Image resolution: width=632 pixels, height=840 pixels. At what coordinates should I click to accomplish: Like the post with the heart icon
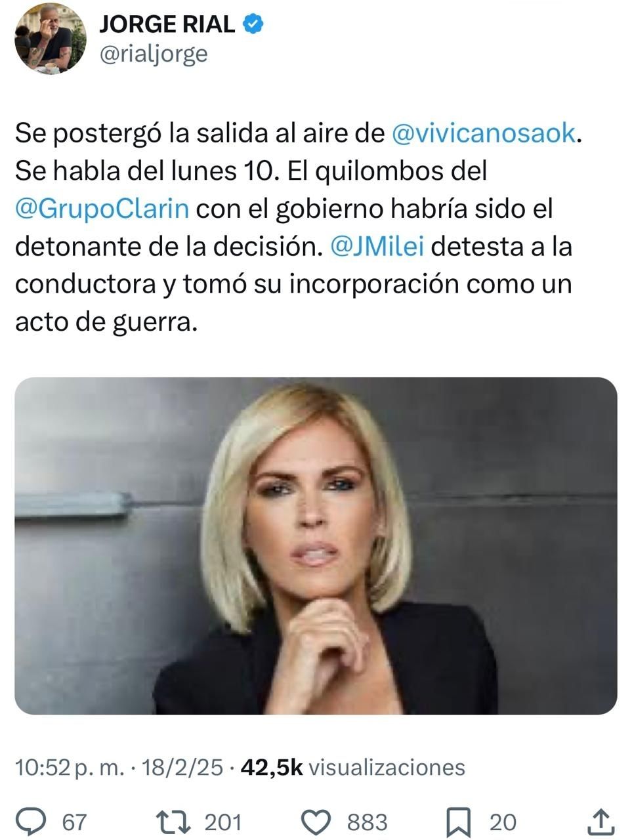(318, 822)
